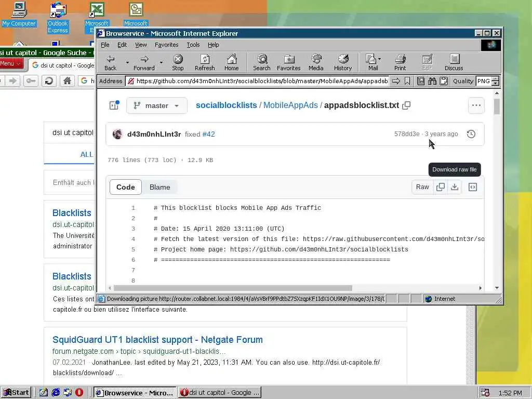The height and width of the screenshot is (399, 532).
Task: Step the Quality PNG selector down
Action: (x=496, y=84)
